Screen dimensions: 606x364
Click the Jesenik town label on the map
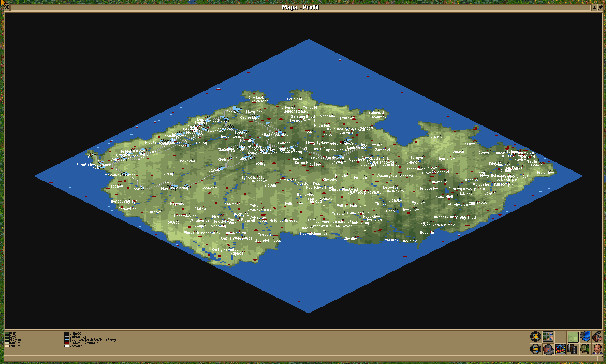pyautogui.click(x=435, y=137)
